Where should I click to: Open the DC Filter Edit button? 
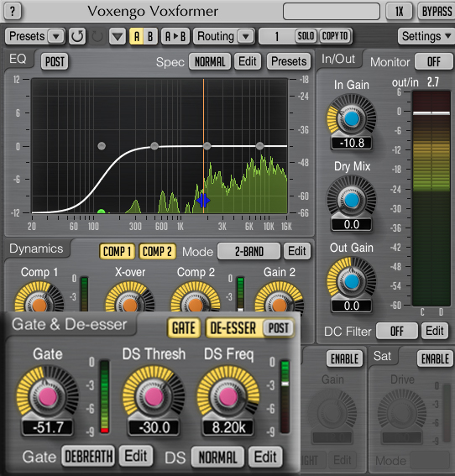435,331
